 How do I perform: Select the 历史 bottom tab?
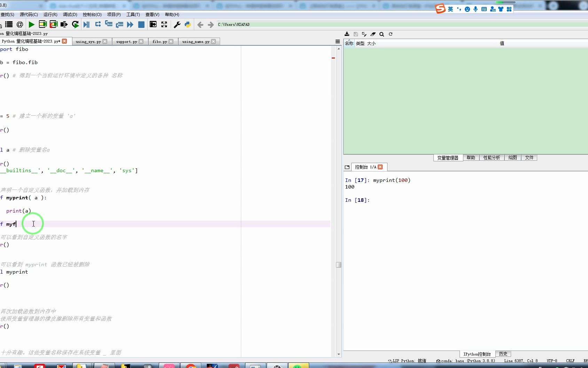pyautogui.click(x=503, y=354)
